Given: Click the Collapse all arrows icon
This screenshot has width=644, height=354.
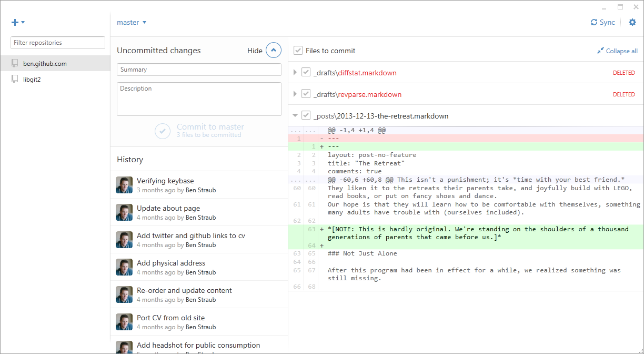Looking at the screenshot, I should tap(600, 51).
